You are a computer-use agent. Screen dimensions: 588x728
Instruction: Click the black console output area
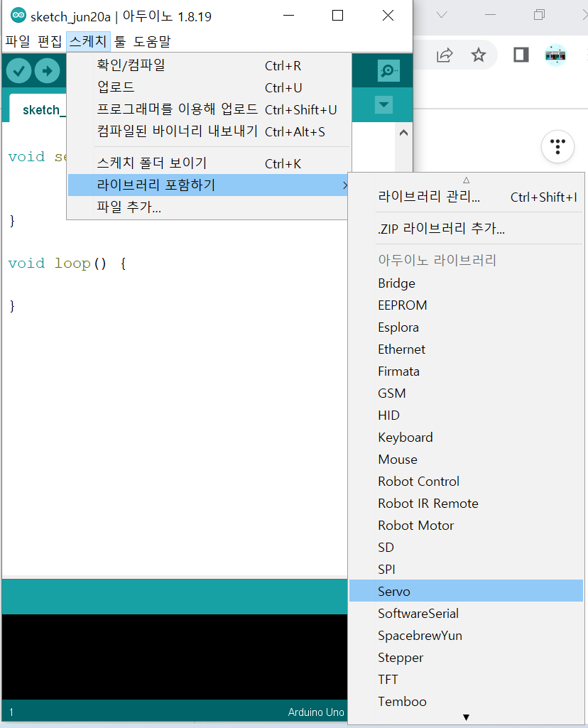pos(175,657)
